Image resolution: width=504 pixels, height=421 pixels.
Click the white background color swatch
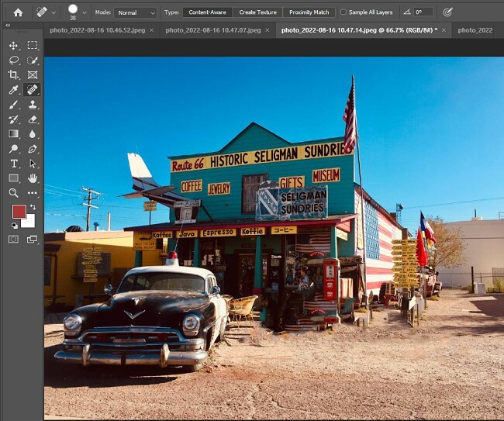coord(29,222)
